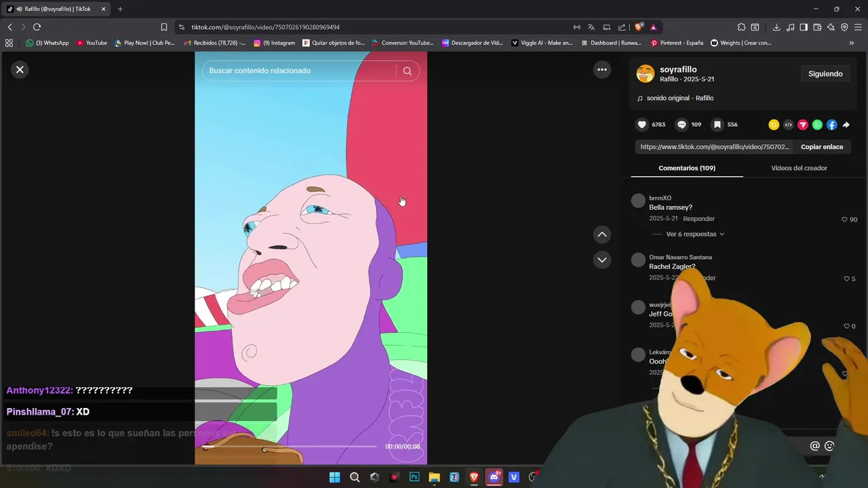Open Leo AI sparkle icon in toolbar
The image size is (868, 488).
831,27
